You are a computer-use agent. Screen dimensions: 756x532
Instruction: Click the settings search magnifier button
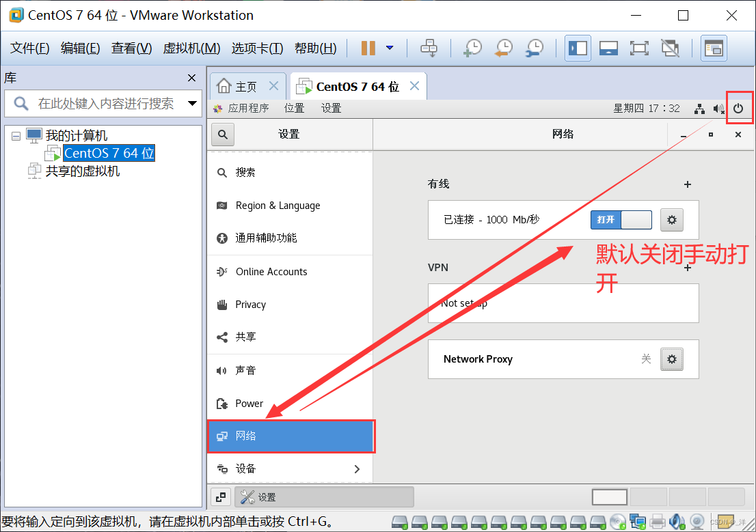click(x=223, y=135)
